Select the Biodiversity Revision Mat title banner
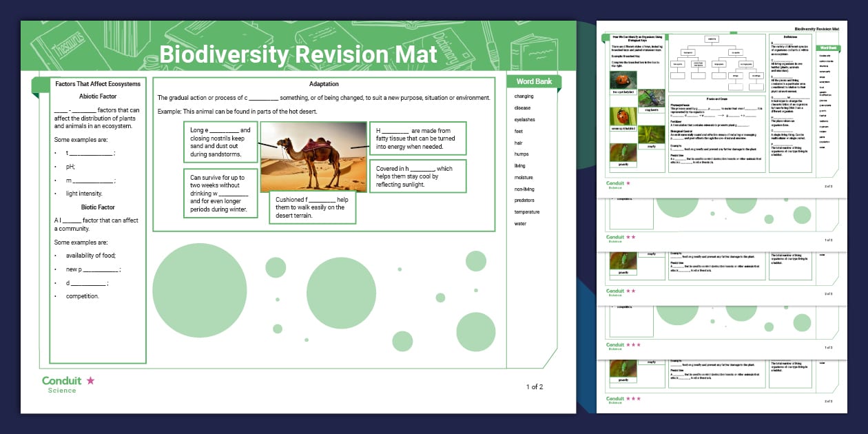This screenshot has height=434, width=868. pos(298,54)
